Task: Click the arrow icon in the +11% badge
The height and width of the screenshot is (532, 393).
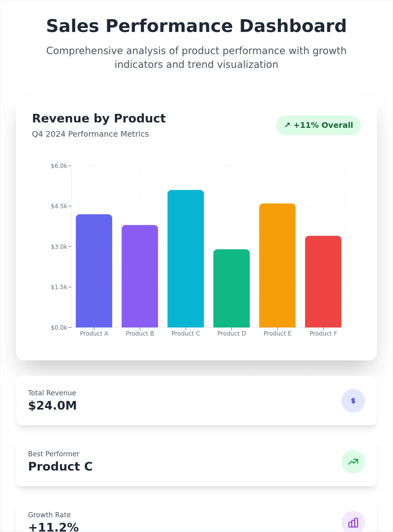Action: pyautogui.click(x=287, y=125)
